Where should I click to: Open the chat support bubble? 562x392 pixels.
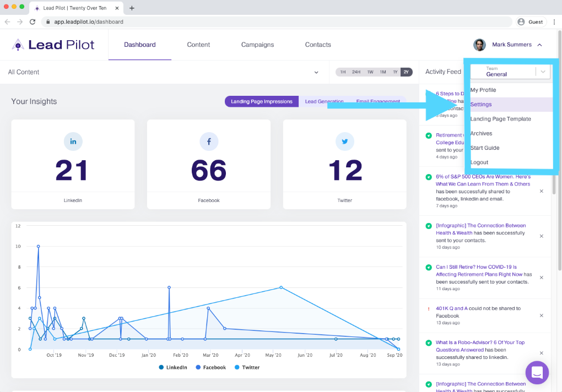[x=537, y=373]
